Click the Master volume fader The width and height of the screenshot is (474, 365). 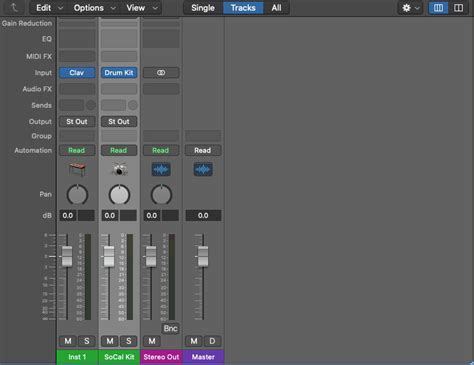[x=203, y=256]
